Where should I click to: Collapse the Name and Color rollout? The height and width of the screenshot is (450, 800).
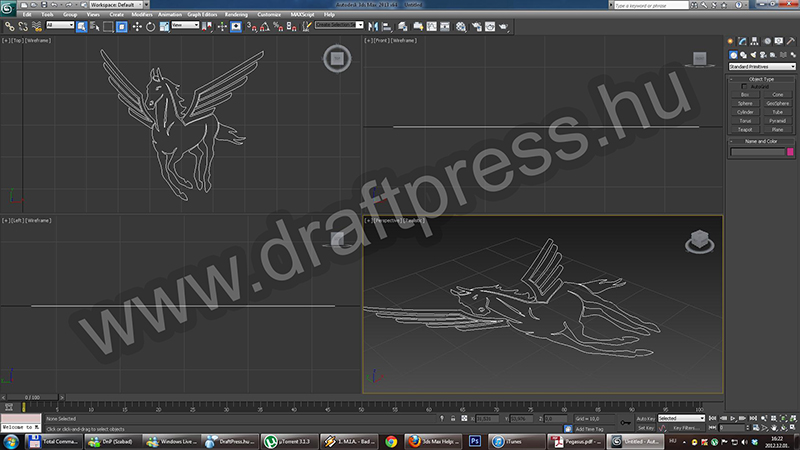point(761,141)
